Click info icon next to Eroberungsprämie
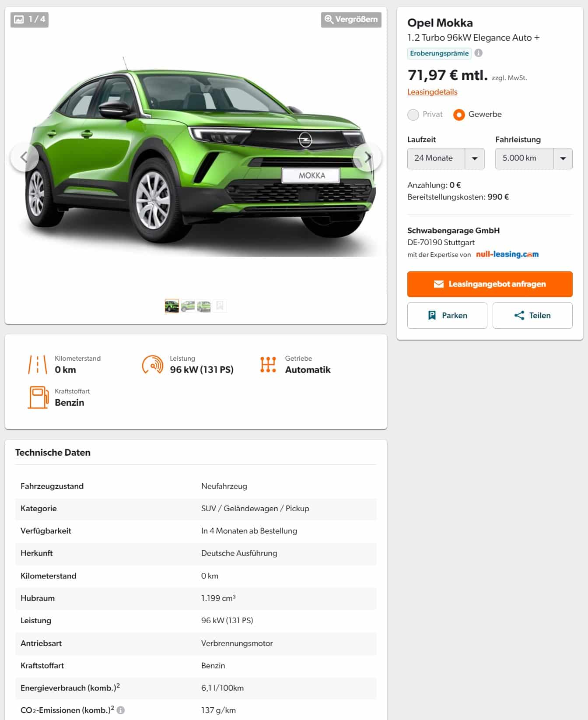 pos(479,53)
